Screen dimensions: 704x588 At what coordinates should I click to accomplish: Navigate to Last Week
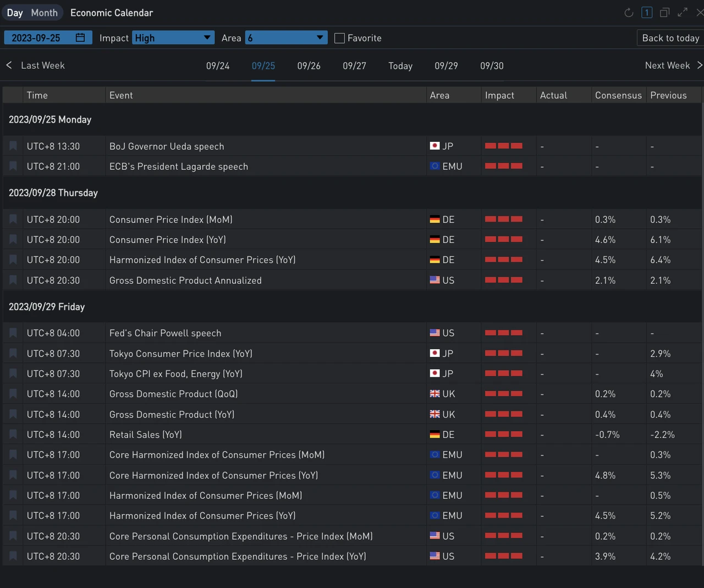click(36, 65)
